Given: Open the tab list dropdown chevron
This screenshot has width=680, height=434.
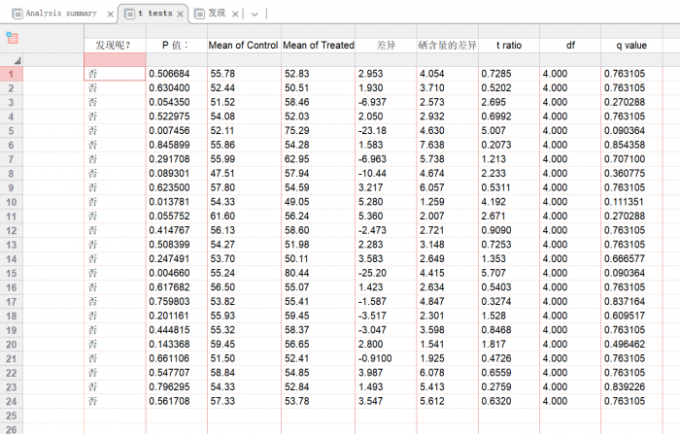Looking at the screenshot, I should 255,14.
